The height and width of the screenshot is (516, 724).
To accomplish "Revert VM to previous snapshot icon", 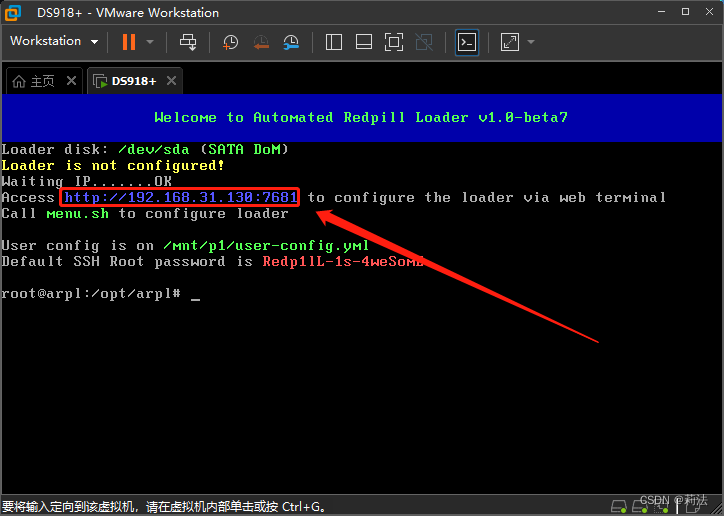I will coord(261,42).
